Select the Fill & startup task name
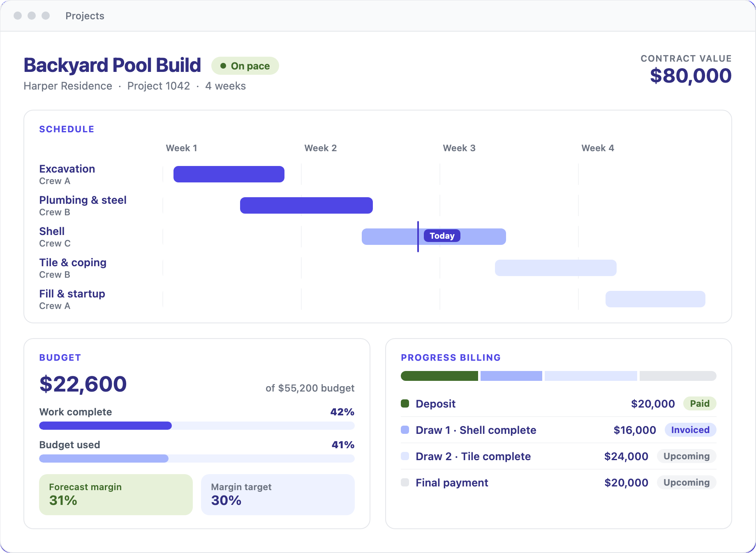The width and height of the screenshot is (756, 553). tap(72, 294)
